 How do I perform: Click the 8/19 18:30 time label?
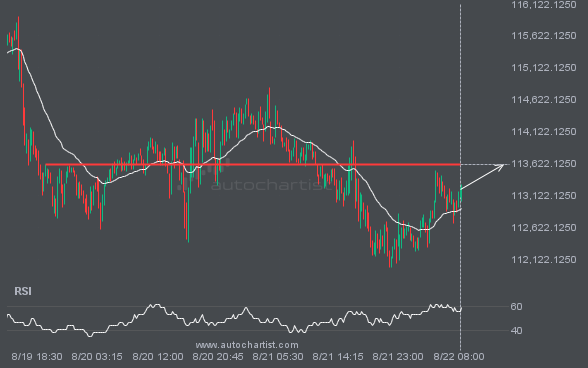point(37,356)
